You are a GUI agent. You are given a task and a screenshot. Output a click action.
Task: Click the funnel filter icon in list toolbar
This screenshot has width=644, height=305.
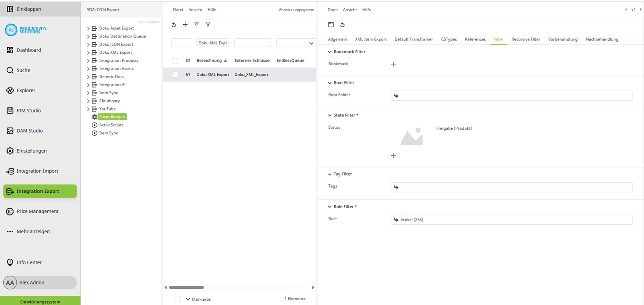pyautogui.click(x=208, y=25)
